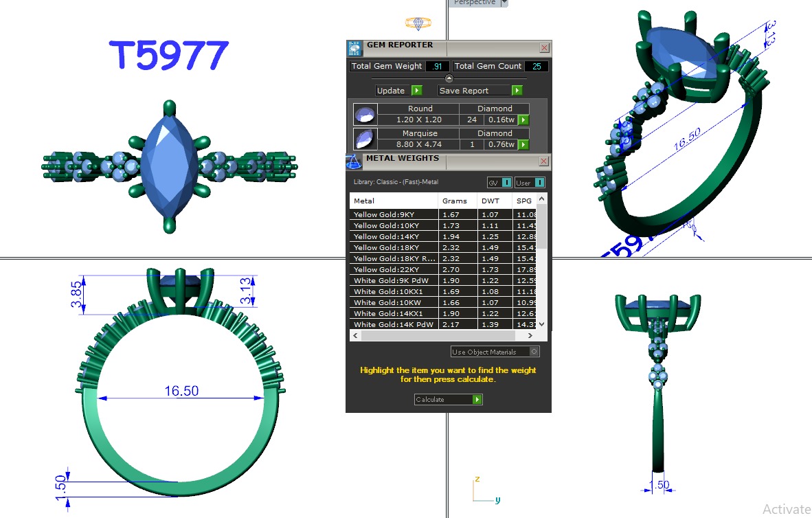This screenshot has height=518, width=812.
Task: Click the 0.16tw weight cell
Action: click(x=501, y=120)
